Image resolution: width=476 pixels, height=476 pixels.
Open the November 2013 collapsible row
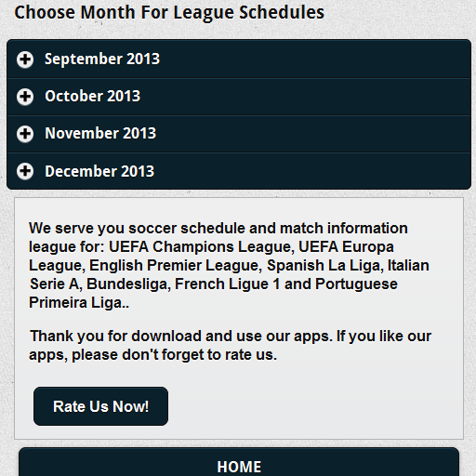[239, 134]
